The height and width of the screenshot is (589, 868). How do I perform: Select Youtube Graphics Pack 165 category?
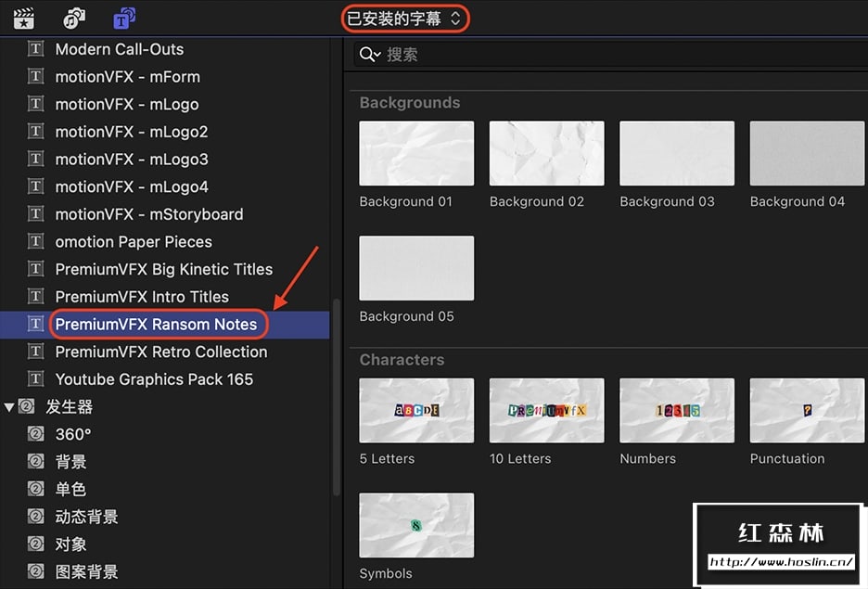coord(154,379)
